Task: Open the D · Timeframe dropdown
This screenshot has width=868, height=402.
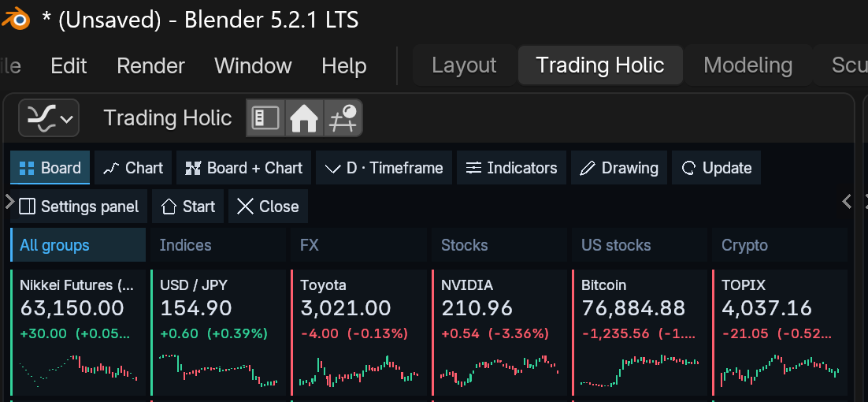Action: click(384, 168)
